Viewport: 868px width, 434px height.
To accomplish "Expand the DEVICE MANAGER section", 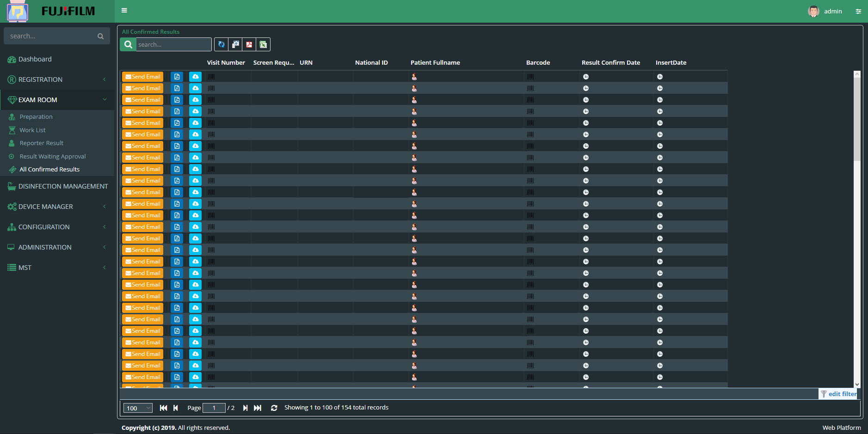I will click(x=57, y=207).
